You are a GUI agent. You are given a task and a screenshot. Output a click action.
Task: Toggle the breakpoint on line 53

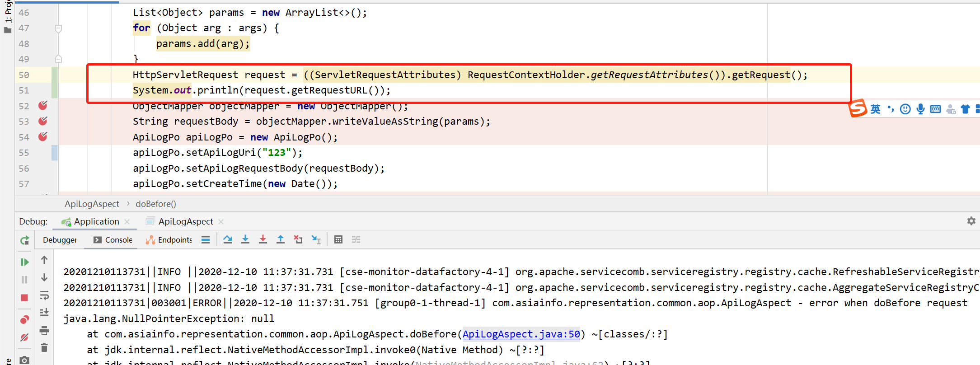coord(43,121)
